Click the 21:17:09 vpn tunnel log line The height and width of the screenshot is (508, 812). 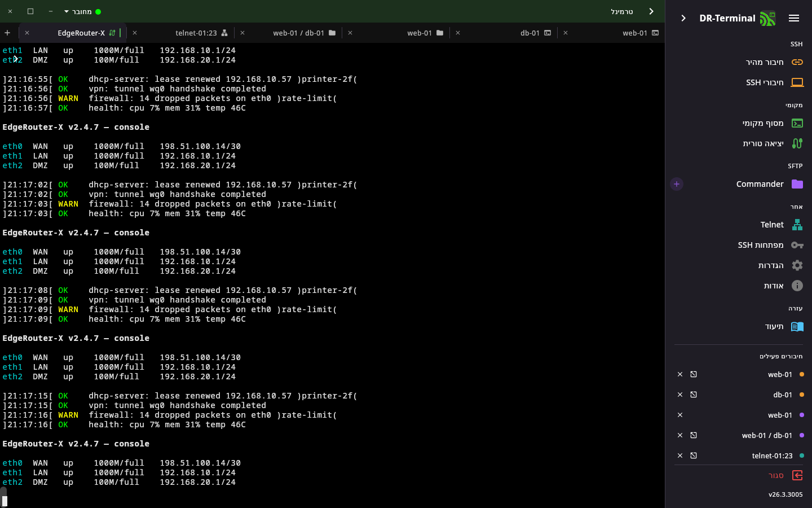tap(134, 300)
